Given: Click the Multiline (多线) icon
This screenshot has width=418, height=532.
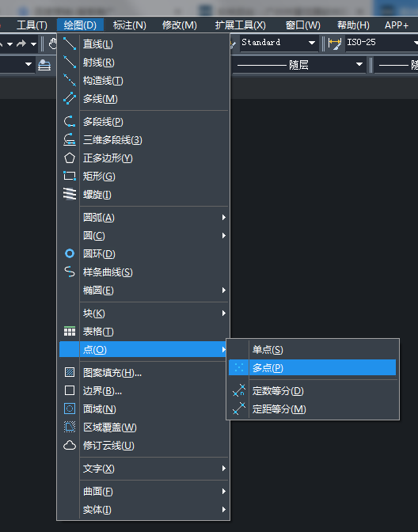Looking at the screenshot, I should [70, 98].
